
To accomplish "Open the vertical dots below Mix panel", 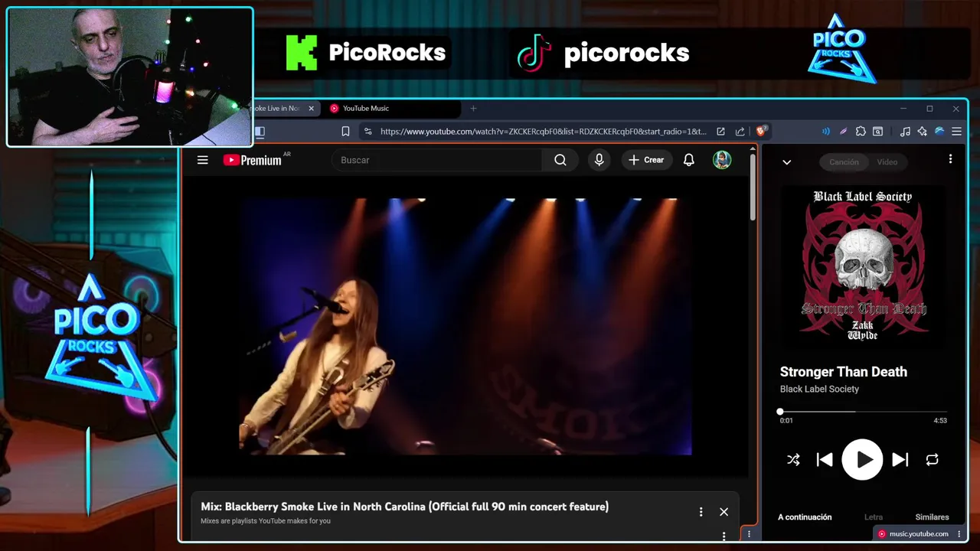I will 724,536.
